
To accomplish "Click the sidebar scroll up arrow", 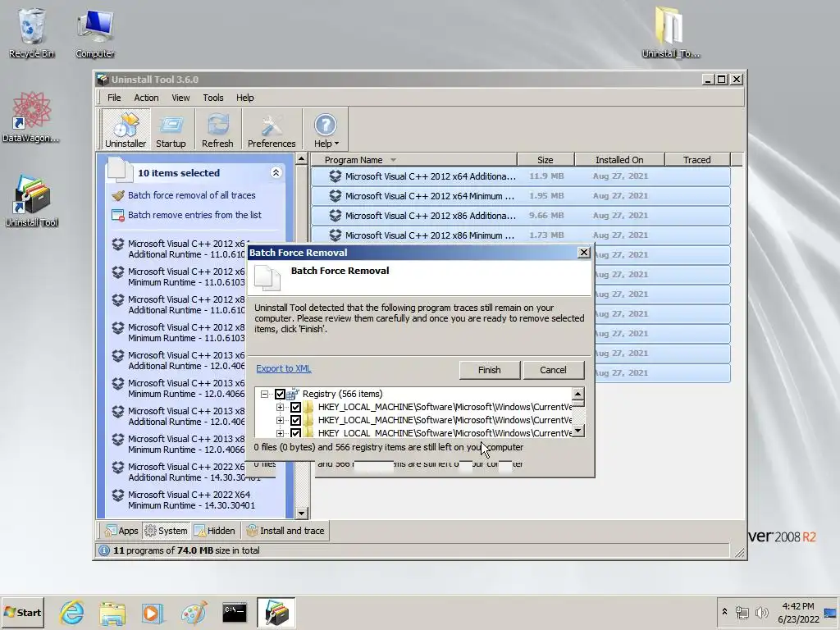I will [x=302, y=158].
